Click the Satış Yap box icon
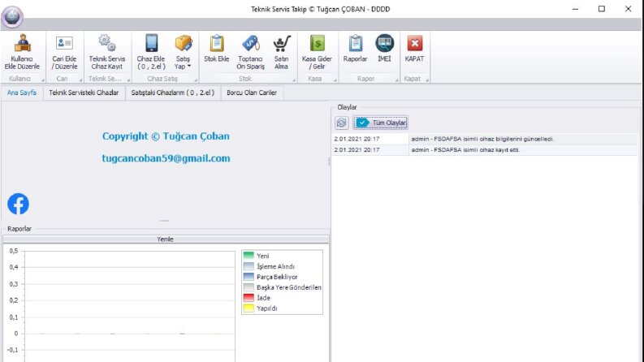This screenshot has height=362, width=644. 184,43
